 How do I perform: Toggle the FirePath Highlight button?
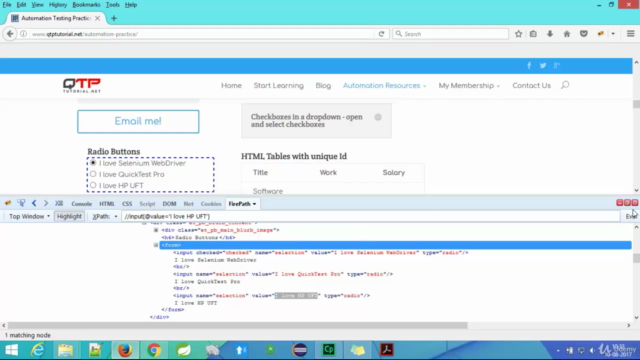click(x=69, y=216)
